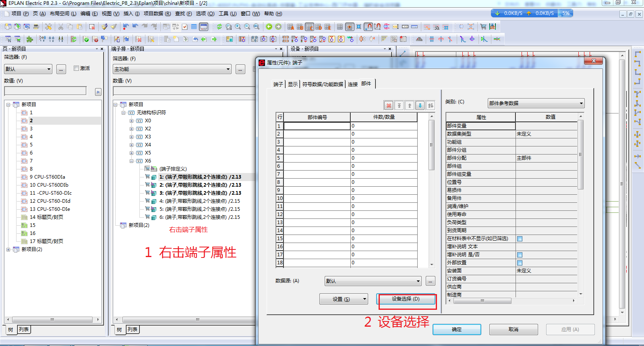Click the green puzzle piece icon
This screenshot has height=346, width=644.
[29, 39]
